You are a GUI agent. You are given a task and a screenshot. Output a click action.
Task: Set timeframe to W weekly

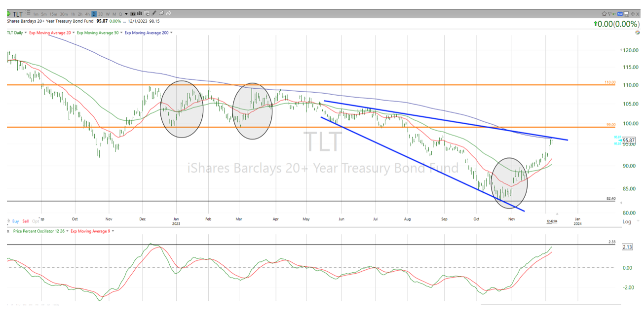[x=108, y=14]
